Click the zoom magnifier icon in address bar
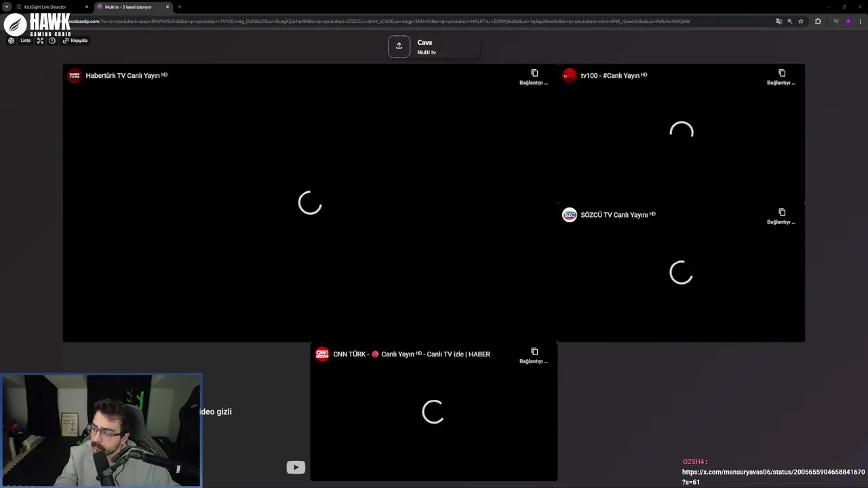This screenshot has width=868, height=488. [789, 21]
